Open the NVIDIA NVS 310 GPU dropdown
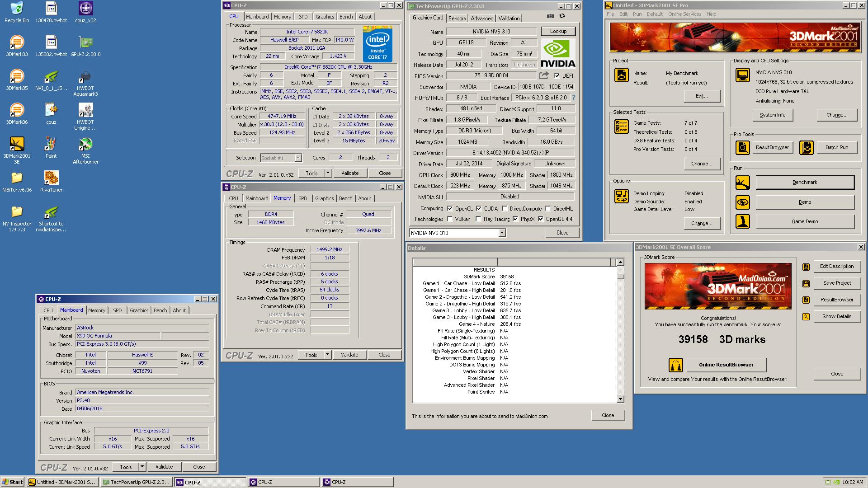 point(502,233)
